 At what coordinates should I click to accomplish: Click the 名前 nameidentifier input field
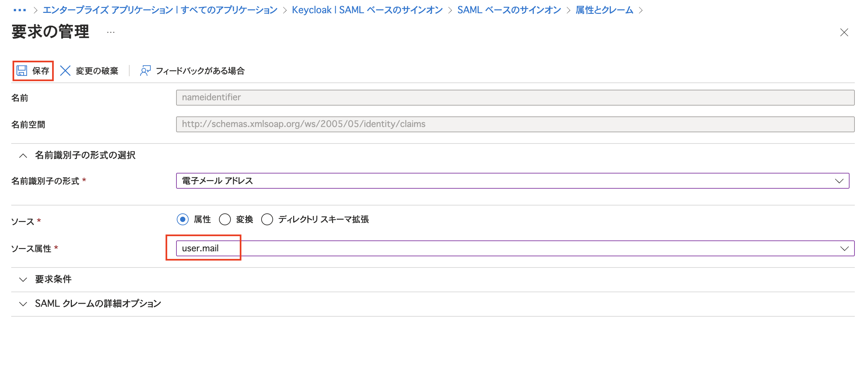pos(515,98)
